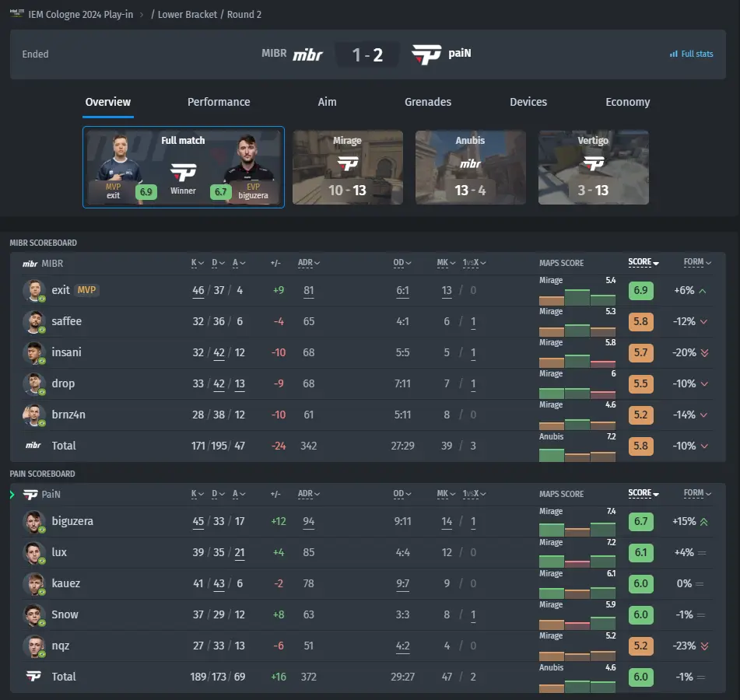Click biguzera's green 6.7 score badge in scoreboard
740x700 pixels.
(x=640, y=522)
